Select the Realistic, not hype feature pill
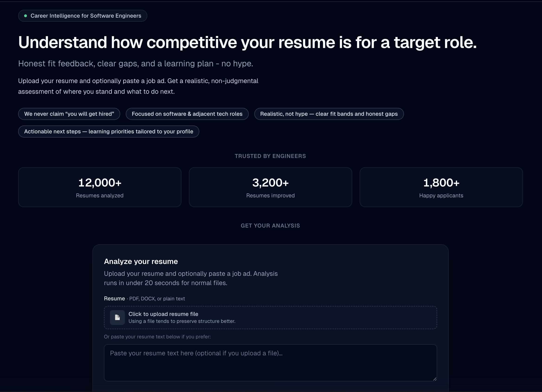 [329, 114]
